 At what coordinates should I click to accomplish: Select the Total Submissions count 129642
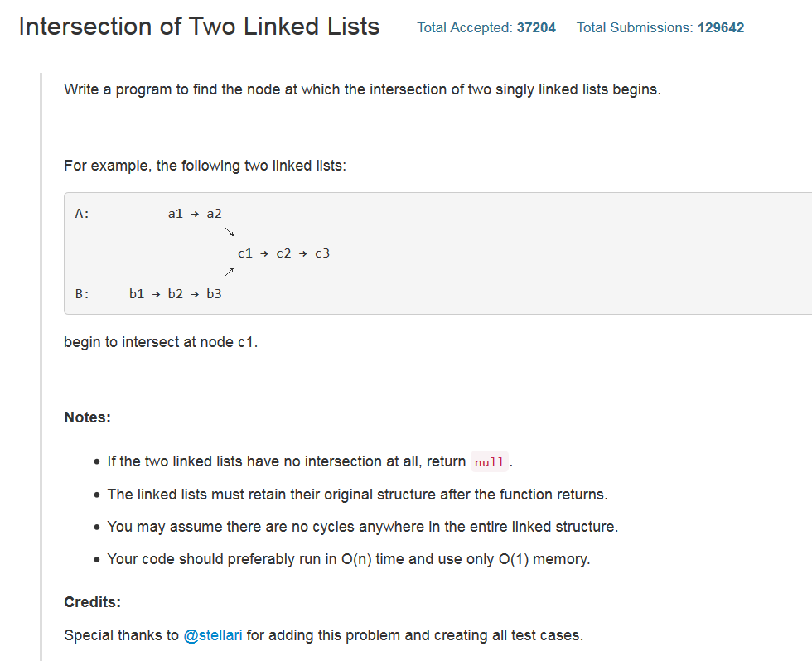point(720,27)
